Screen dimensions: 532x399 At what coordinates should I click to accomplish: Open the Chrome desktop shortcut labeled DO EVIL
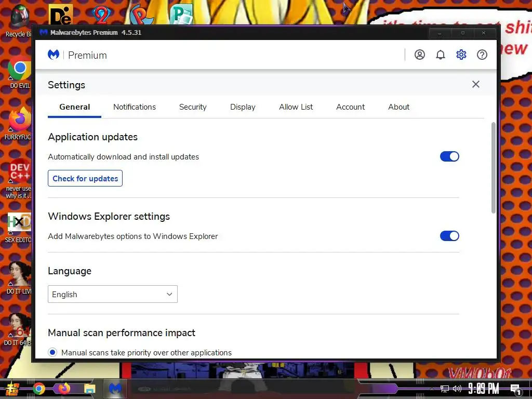19,72
